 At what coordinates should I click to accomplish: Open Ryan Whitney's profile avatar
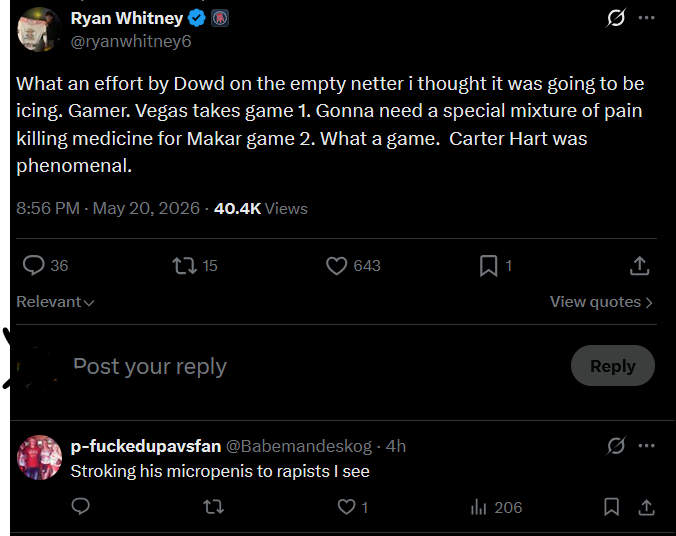click(x=39, y=30)
